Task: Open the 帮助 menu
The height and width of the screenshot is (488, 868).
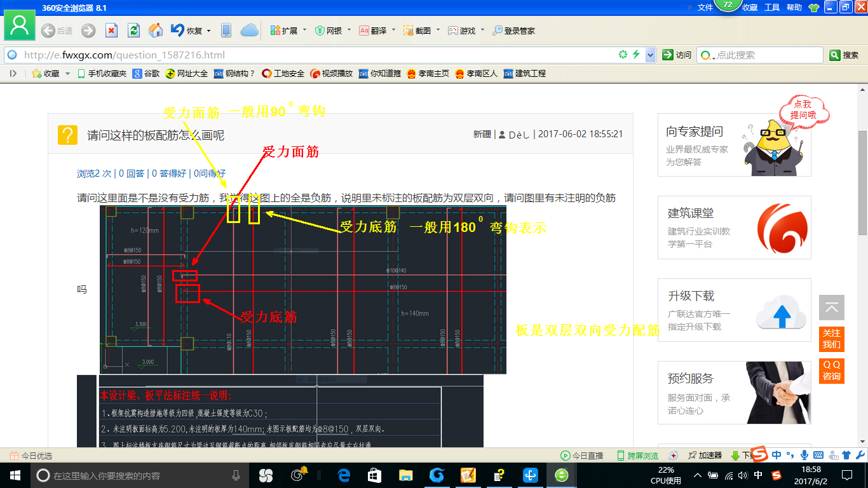Action: (794, 8)
